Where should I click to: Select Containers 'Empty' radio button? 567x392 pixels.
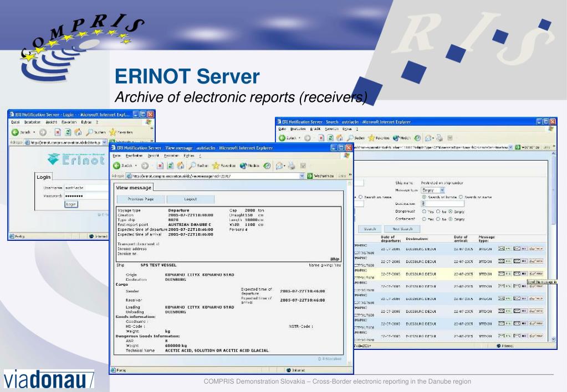[x=451, y=219]
